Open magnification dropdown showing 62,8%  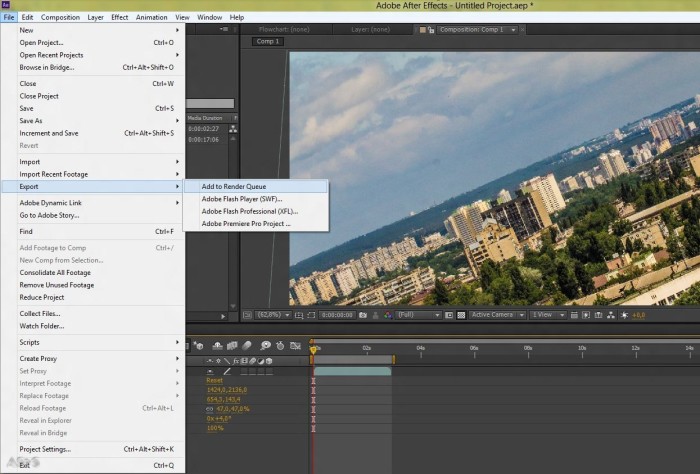(274, 315)
